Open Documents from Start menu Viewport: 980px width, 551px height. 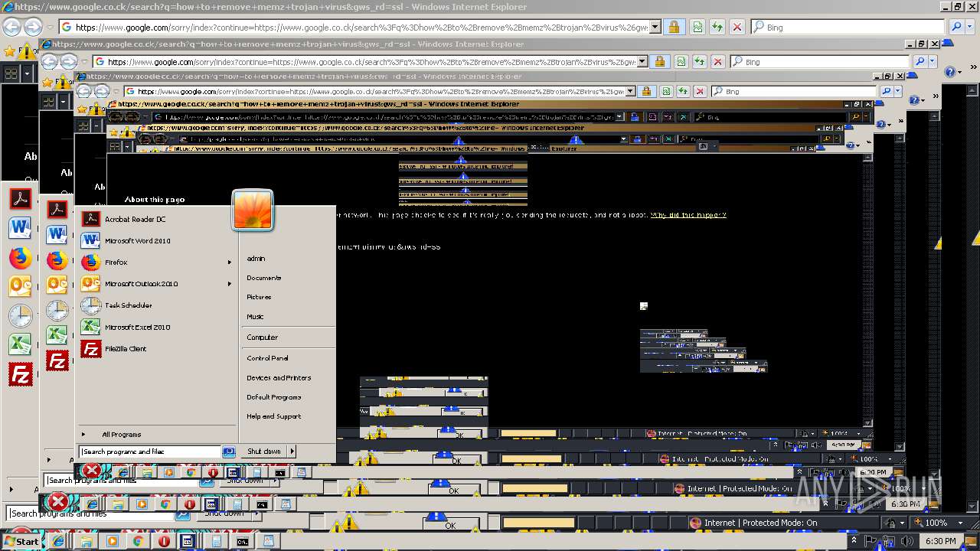[264, 278]
